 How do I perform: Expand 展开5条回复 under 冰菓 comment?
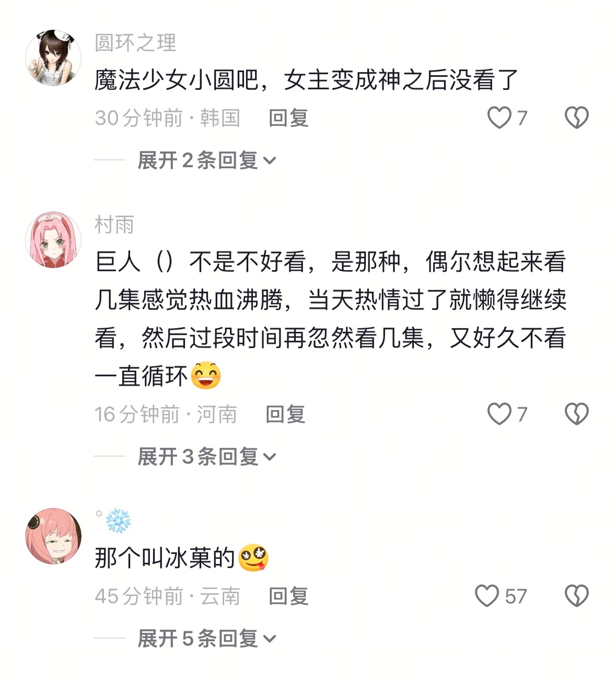(206, 638)
